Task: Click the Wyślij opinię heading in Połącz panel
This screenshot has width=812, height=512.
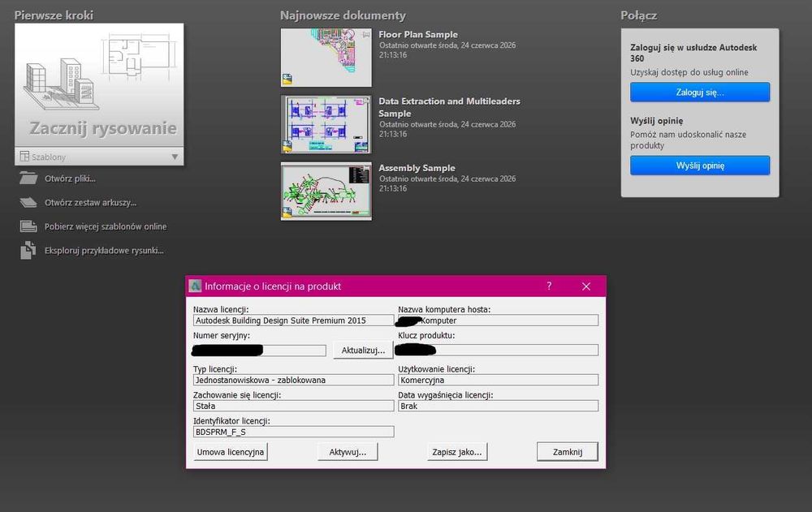Action: tap(657, 121)
